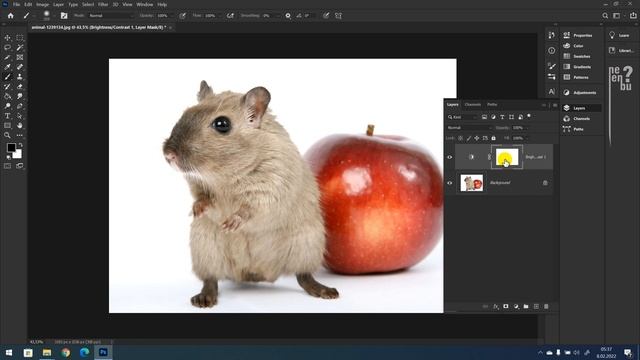Select the Rectangle shape tool
This screenshot has width=640, height=360.
click(x=7, y=126)
